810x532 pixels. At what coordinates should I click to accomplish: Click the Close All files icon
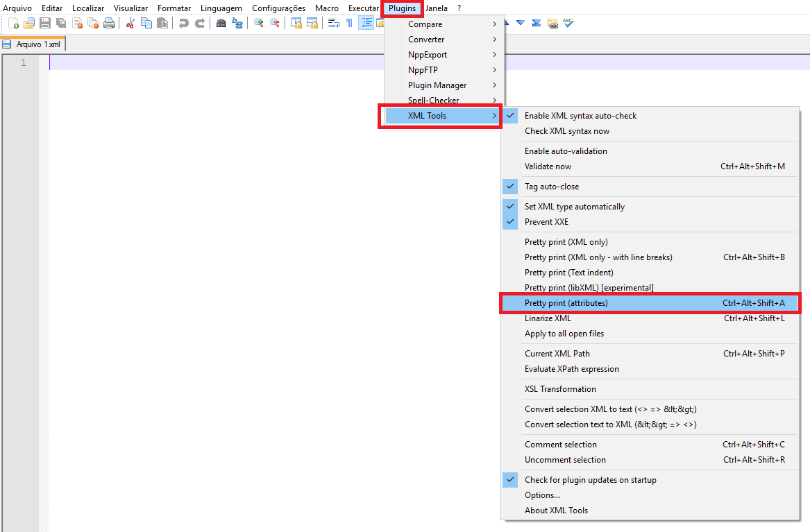click(93, 23)
